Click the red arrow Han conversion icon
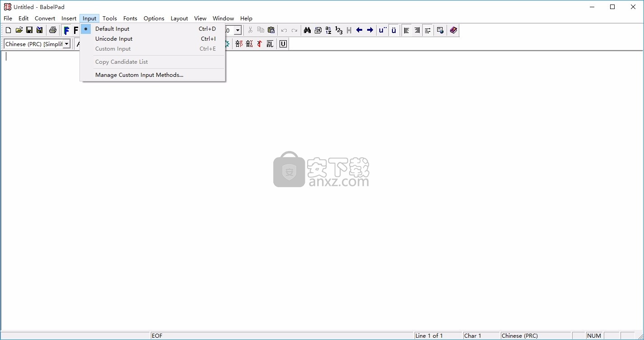The width and height of the screenshot is (644, 340). (x=260, y=44)
